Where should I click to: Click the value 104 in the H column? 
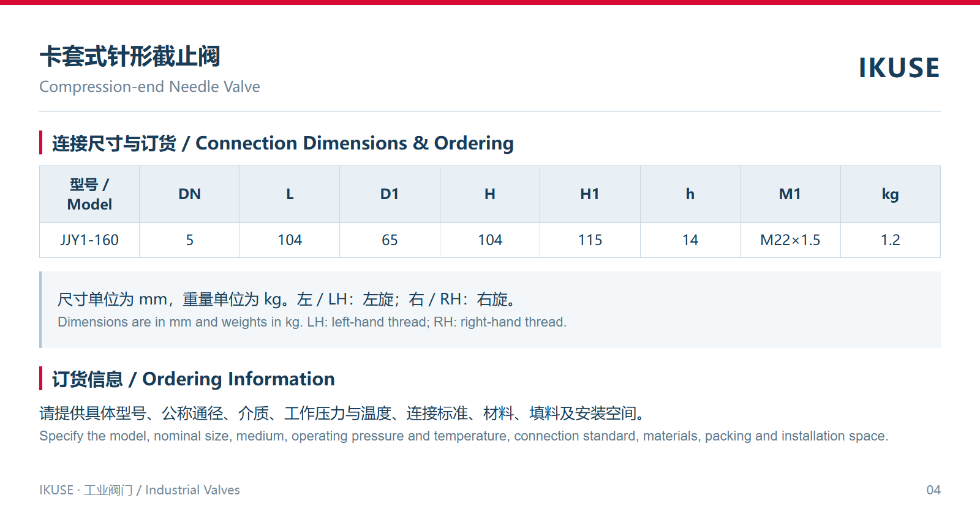(490, 240)
